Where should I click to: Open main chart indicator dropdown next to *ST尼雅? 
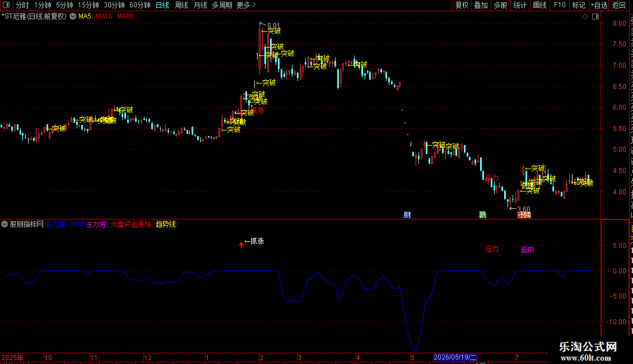[x=73, y=16]
